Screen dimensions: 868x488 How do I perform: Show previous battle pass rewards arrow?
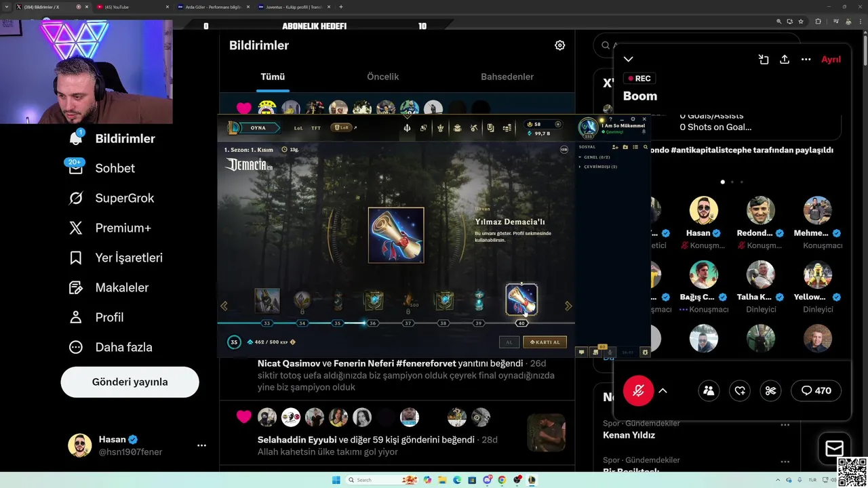[224, 306]
